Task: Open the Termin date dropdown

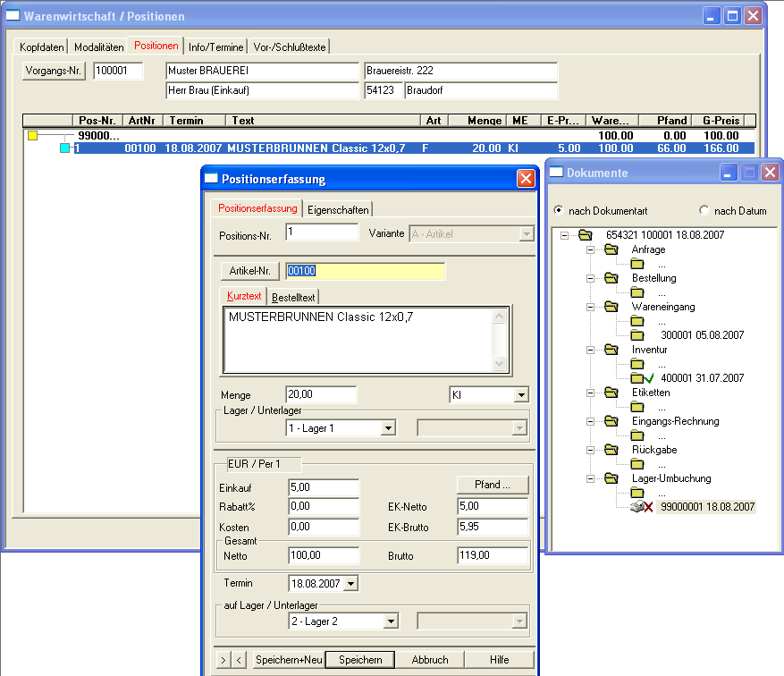Action: (350, 584)
